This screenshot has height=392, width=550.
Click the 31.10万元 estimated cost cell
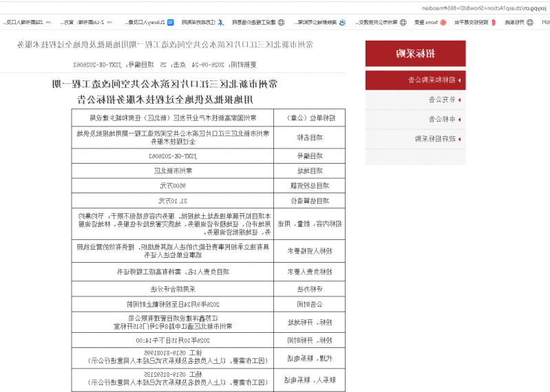point(173,201)
